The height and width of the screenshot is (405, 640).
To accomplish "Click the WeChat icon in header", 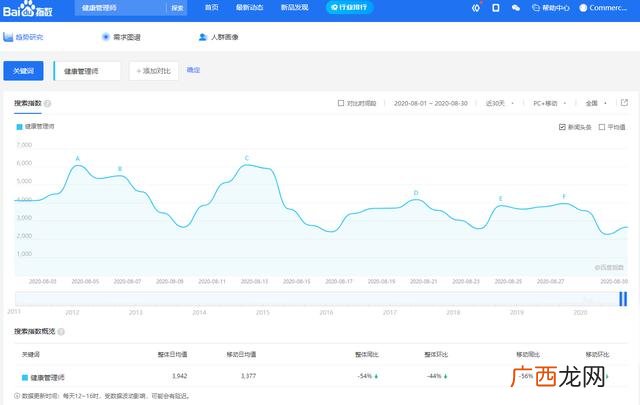I will (x=516, y=8).
